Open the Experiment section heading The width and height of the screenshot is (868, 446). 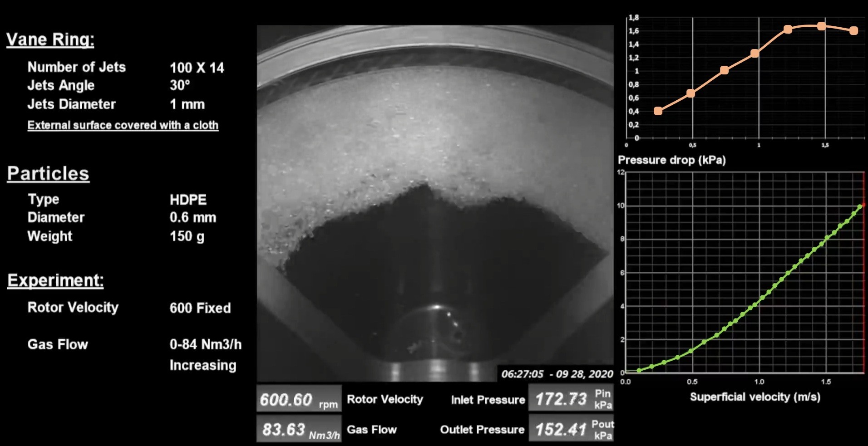tap(55, 280)
